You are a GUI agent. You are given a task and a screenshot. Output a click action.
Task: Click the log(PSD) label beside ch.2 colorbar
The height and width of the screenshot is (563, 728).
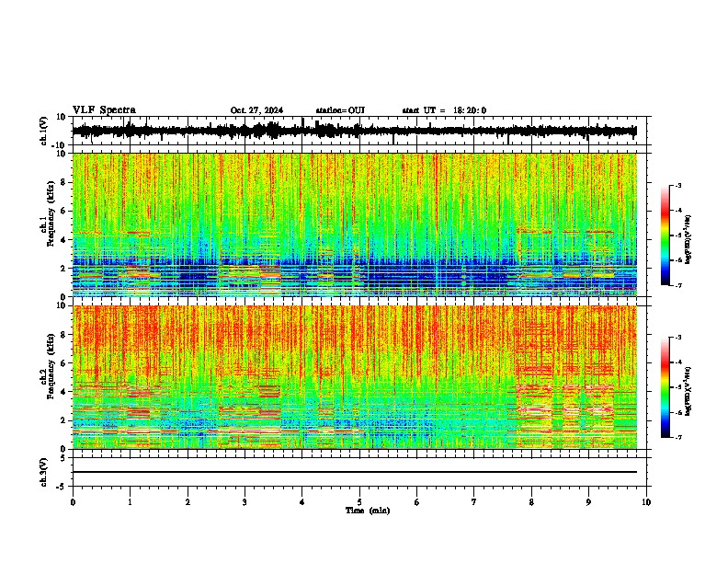(688, 391)
